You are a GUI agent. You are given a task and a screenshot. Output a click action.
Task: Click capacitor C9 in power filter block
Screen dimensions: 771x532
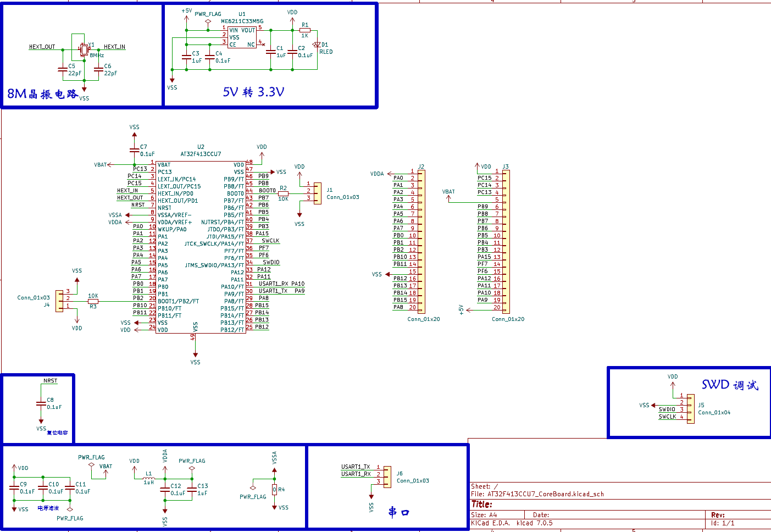[14, 487]
